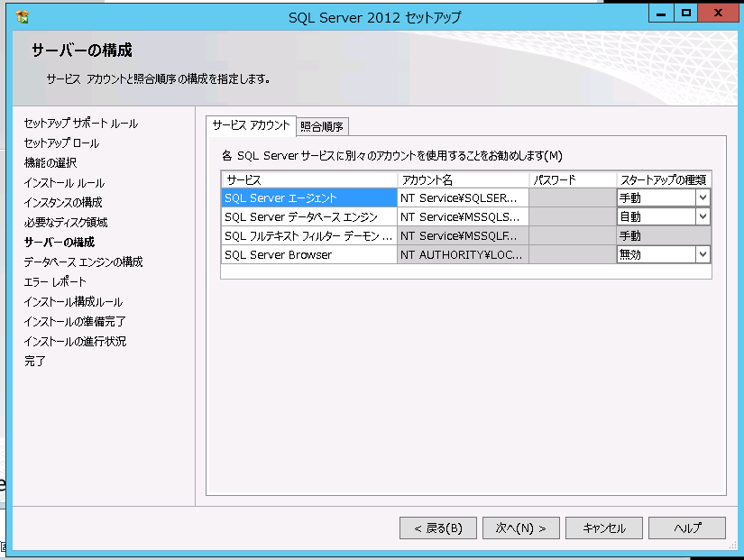Click セットアップ ロール in the step list

61,142
